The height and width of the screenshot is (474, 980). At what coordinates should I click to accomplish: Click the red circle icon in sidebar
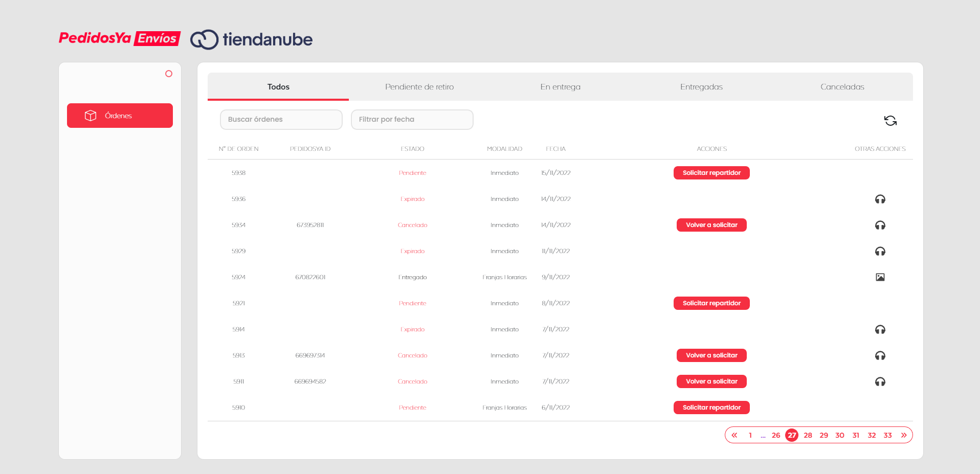[169, 74]
